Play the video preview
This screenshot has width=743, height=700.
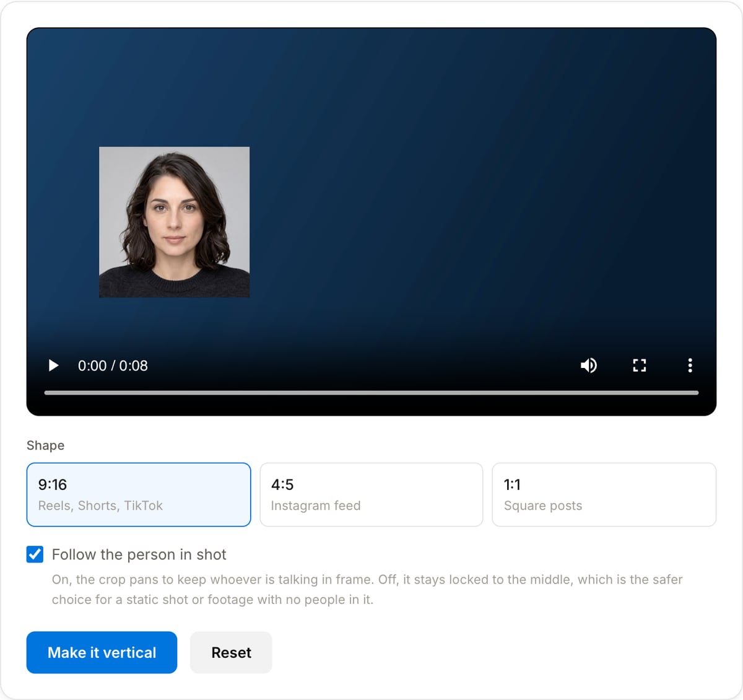(x=54, y=365)
